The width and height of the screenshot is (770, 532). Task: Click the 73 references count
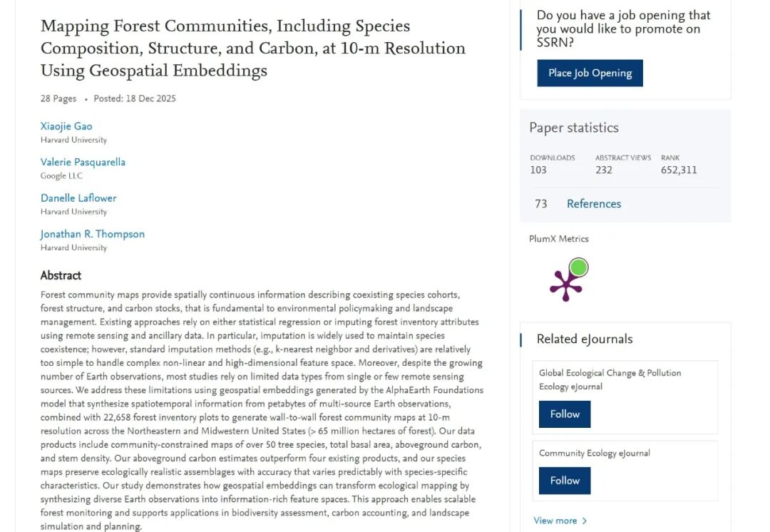coord(540,204)
